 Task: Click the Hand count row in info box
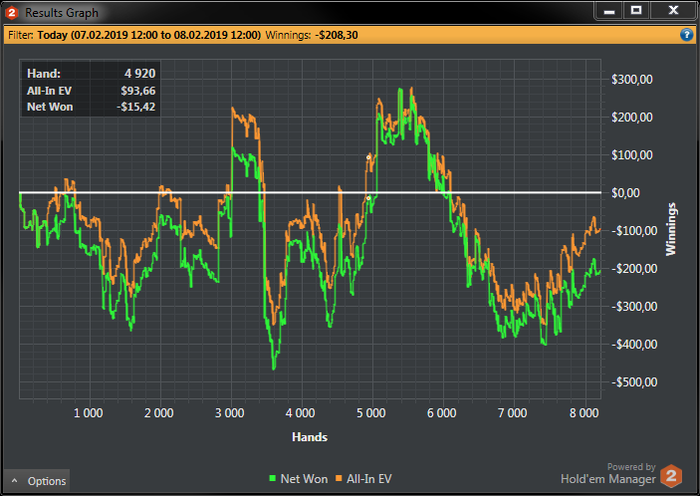pos(89,73)
